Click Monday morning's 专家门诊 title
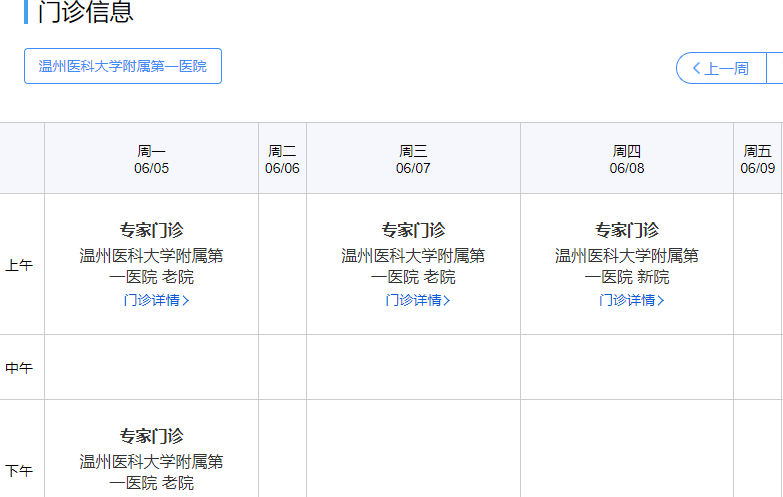This screenshot has height=497, width=783. click(x=151, y=230)
